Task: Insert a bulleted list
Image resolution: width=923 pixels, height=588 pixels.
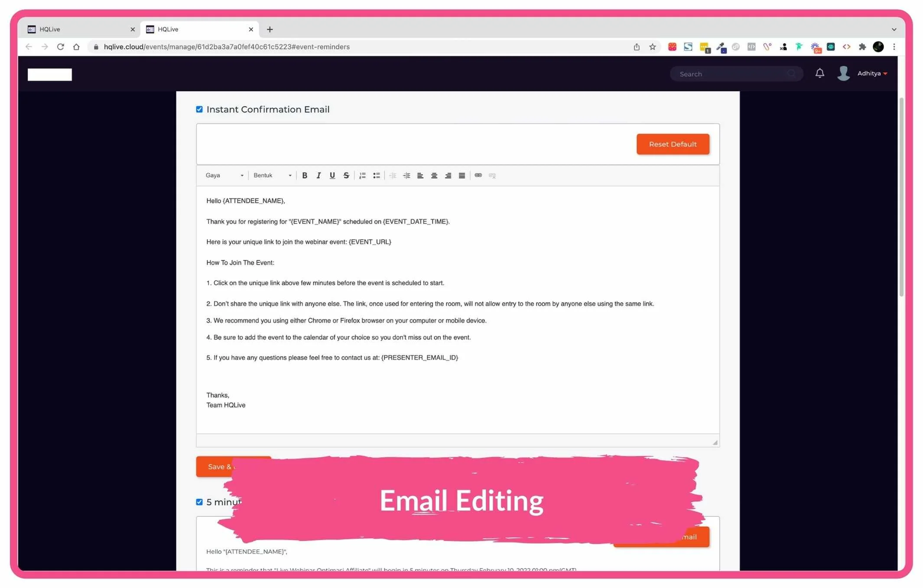Action: (376, 175)
